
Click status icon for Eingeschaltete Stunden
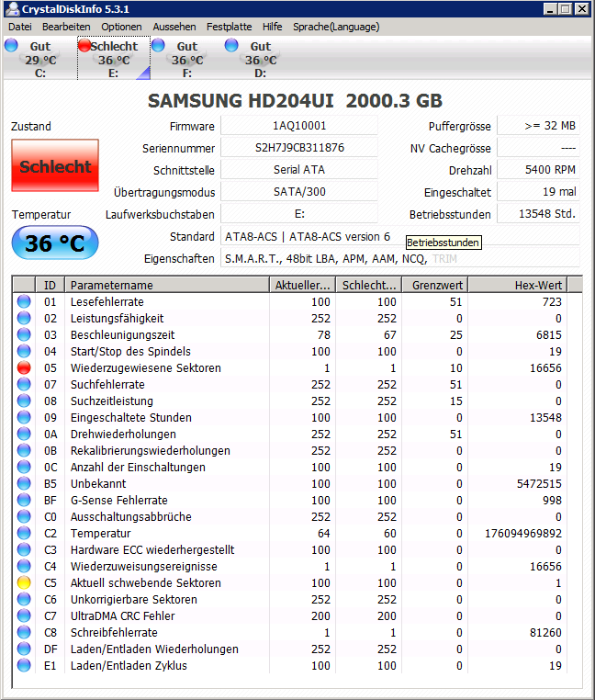24,417
